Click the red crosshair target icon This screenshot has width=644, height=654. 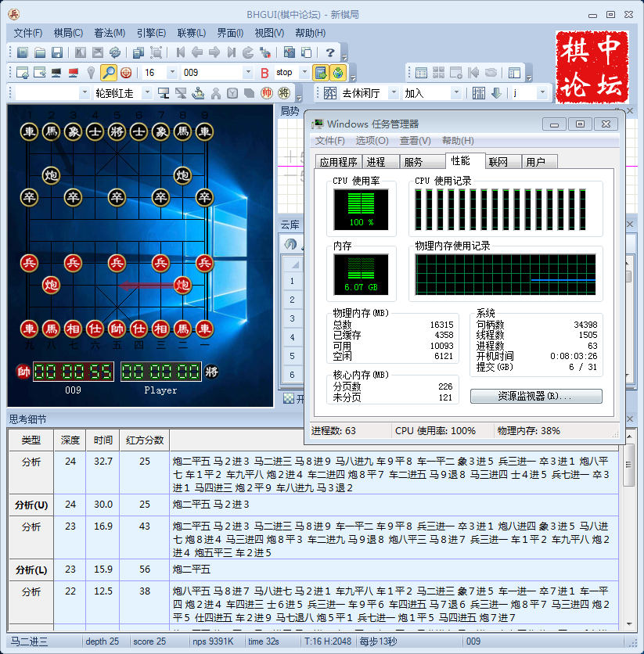[x=126, y=73]
